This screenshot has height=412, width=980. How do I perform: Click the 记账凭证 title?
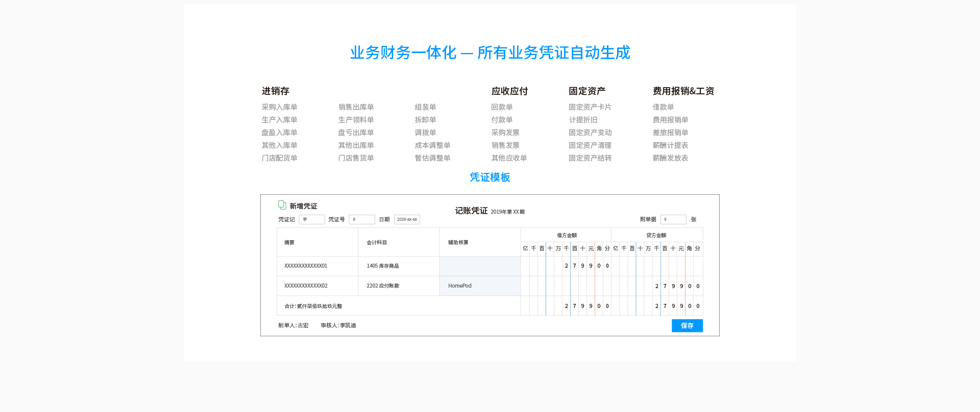click(471, 211)
